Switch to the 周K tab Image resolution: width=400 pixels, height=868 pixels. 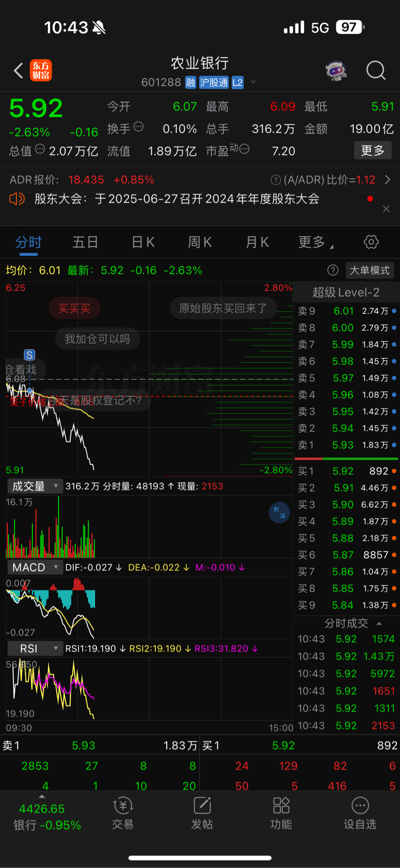(x=199, y=242)
